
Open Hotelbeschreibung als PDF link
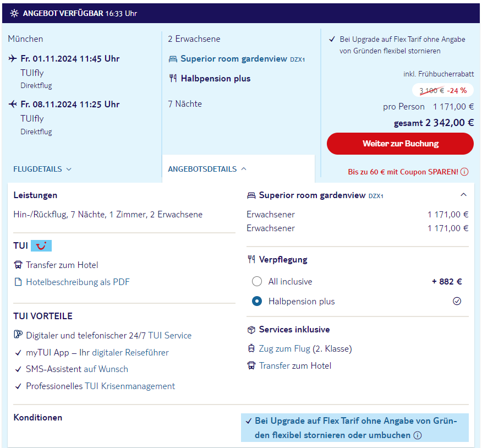78,282
